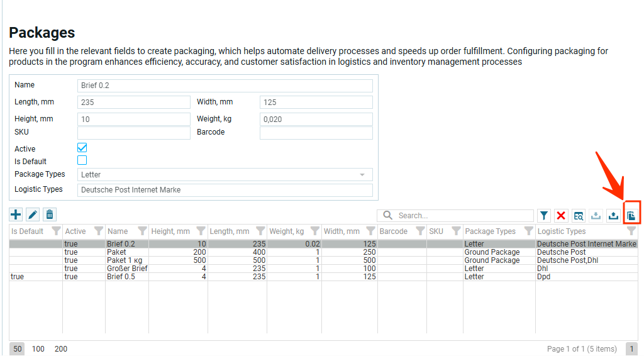
Task: Uncheck the Active checkbox
Action: click(82, 148)
